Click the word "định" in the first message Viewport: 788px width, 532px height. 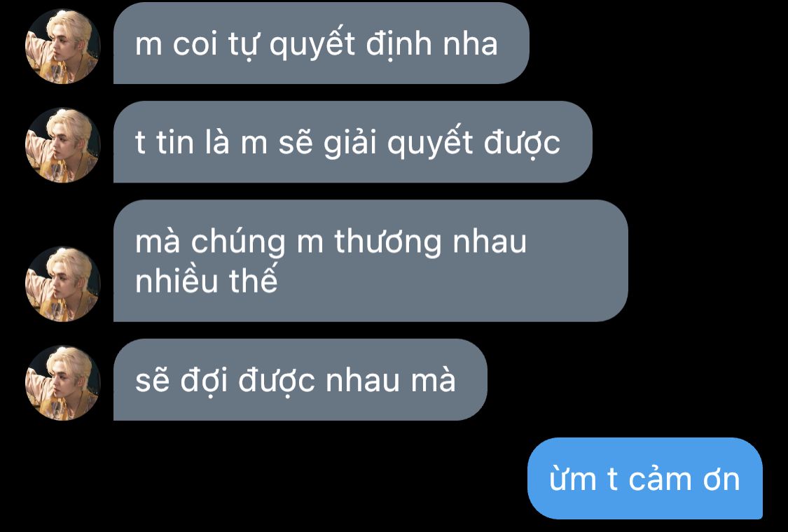[x=399, y=43]
